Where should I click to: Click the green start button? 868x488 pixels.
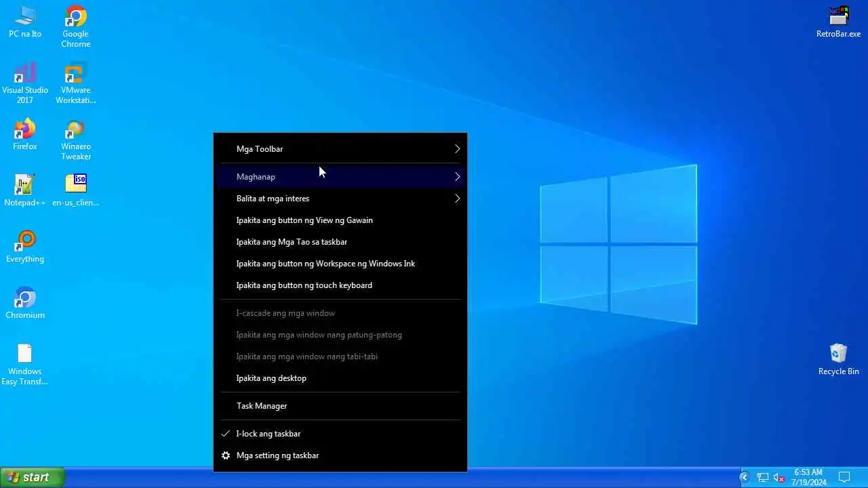point(32,478)
